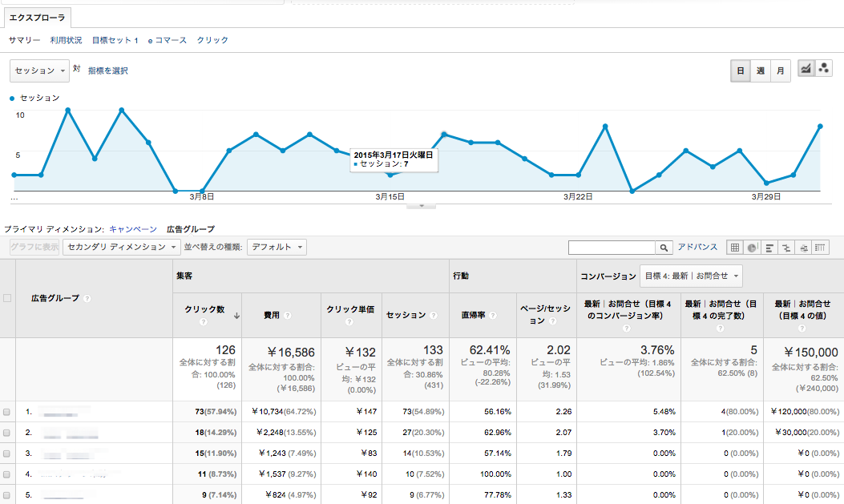The image size is (844, 504).
Task: Click the collapse handle below the chart
Action: click(x=422, y=206)
